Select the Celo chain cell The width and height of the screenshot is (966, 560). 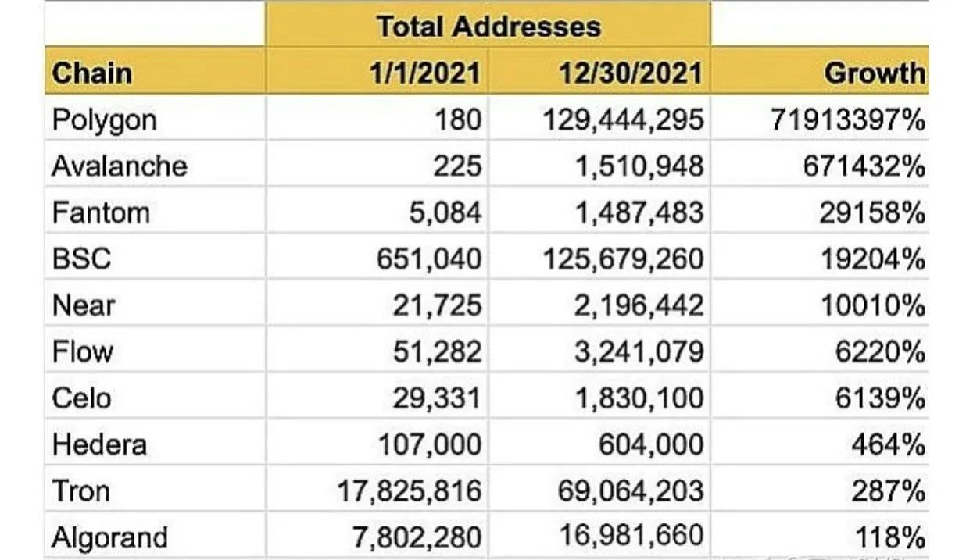click(81, 398)
